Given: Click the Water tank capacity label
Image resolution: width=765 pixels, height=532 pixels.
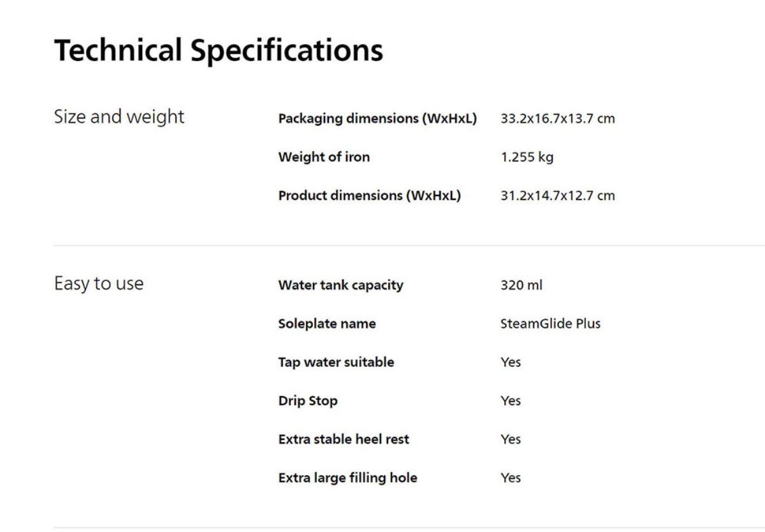Looking at the screenshot, I should click(341, 285).
